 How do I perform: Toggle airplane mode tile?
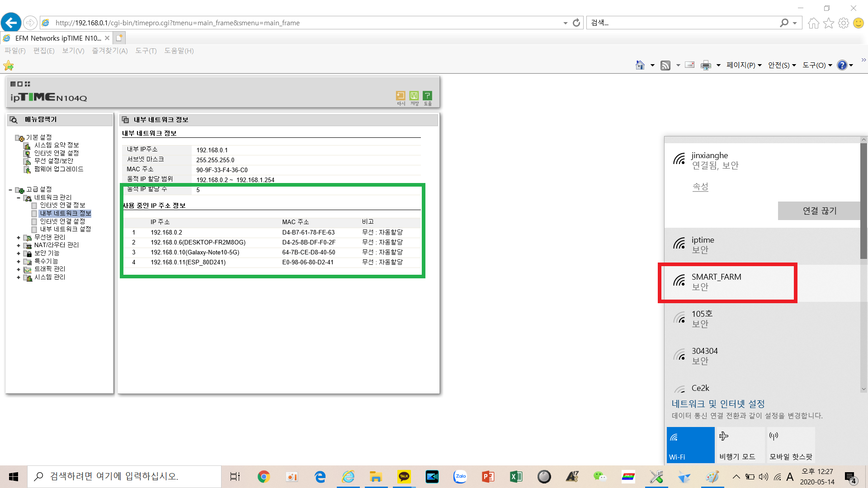click(x=740, y=445)
